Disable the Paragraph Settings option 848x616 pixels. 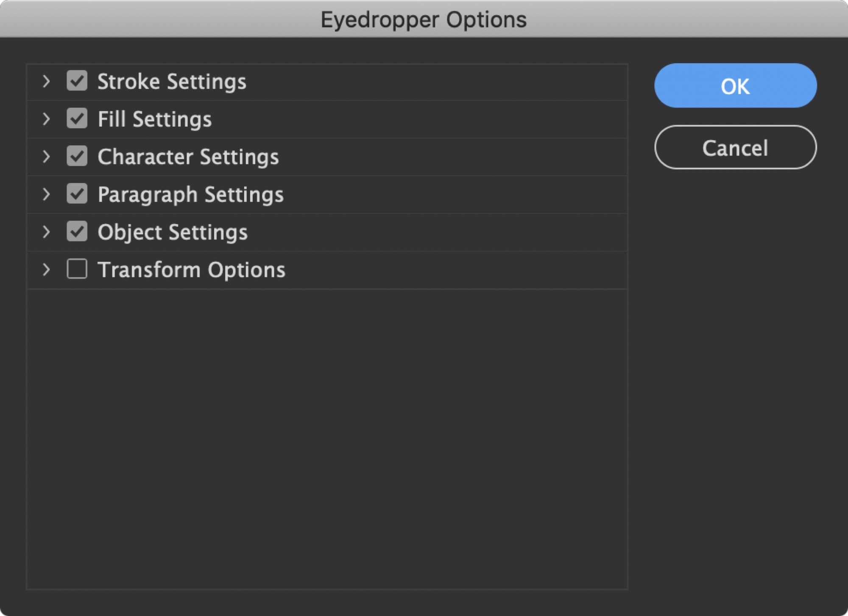[x=76, y=194]
